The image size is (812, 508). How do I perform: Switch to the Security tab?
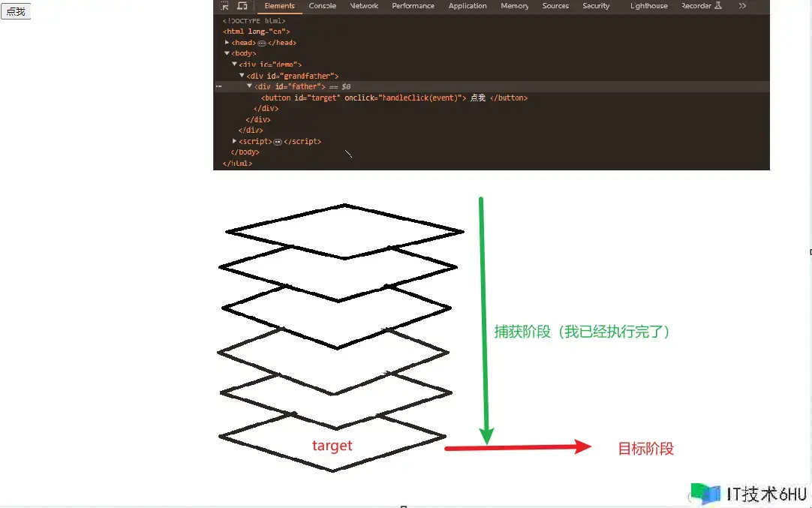coord(596,6)
